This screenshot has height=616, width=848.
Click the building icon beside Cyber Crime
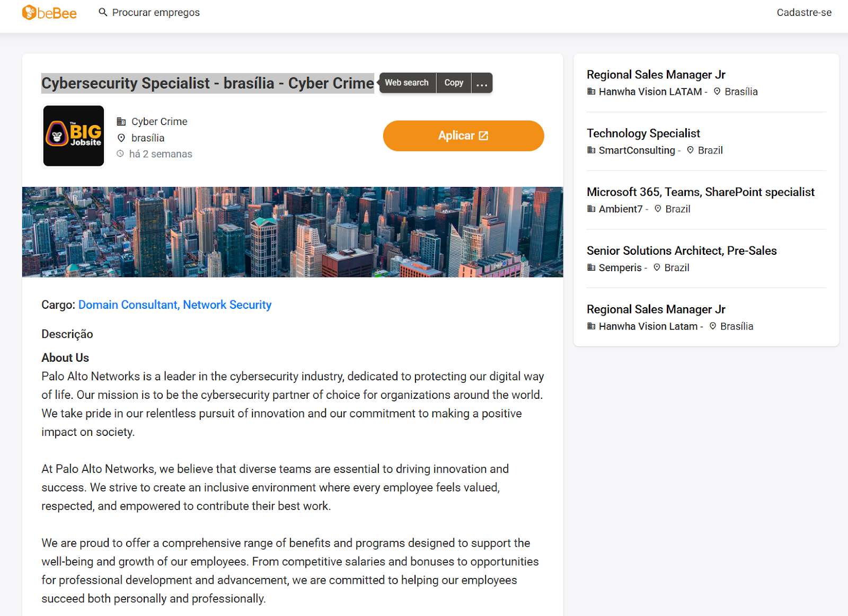pyautogui.click(x=121, y=122)
